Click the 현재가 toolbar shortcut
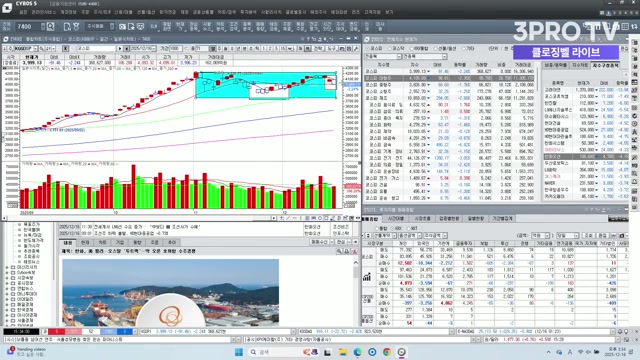 (x=180, y=27)
